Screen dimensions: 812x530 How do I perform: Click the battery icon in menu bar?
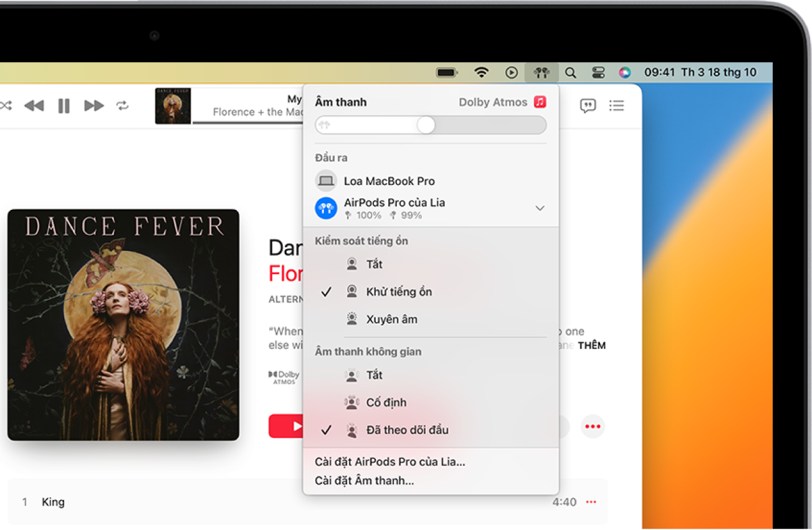coord(447,73)
